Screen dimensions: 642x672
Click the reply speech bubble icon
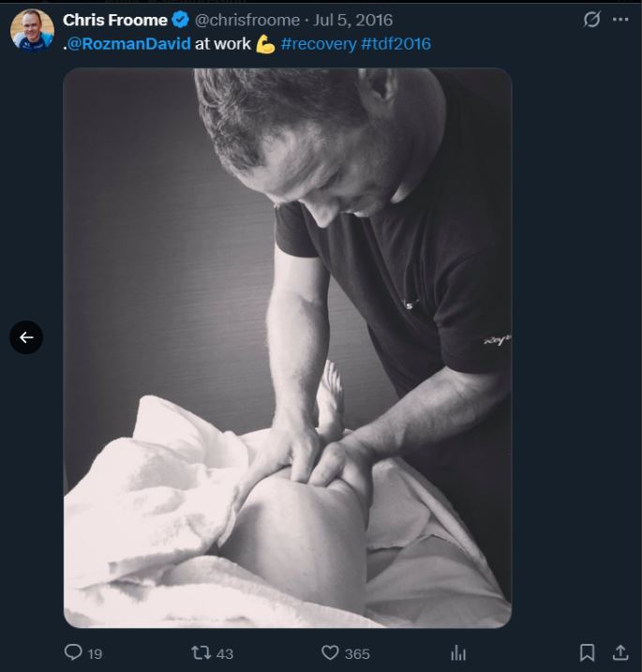73,652
